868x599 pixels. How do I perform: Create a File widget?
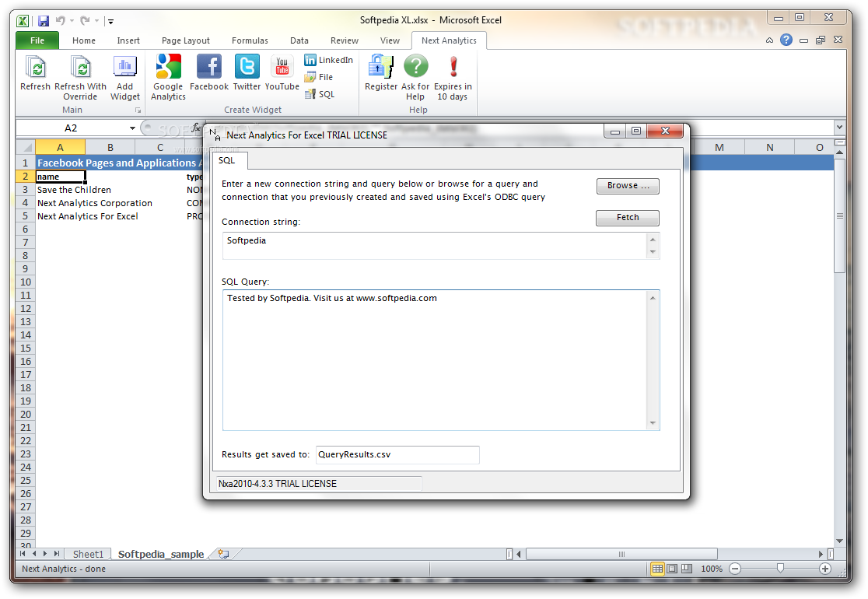319,77
